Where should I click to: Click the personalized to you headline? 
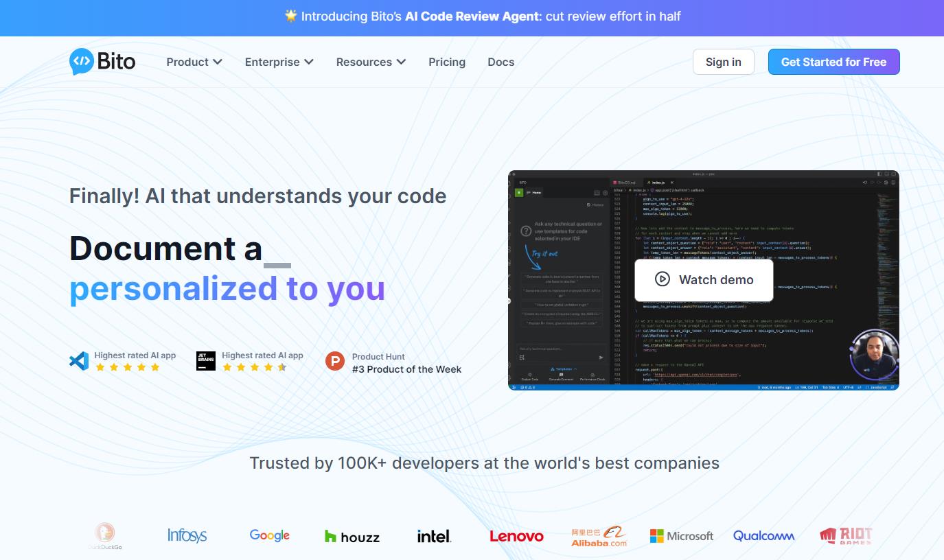click(x=227, y=289)
